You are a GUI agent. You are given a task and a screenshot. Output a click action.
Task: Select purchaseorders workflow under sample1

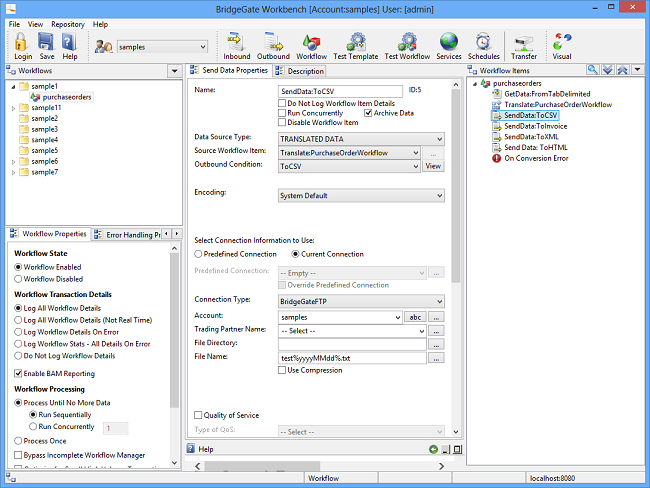pyautogui.click(x=66, y=97)
